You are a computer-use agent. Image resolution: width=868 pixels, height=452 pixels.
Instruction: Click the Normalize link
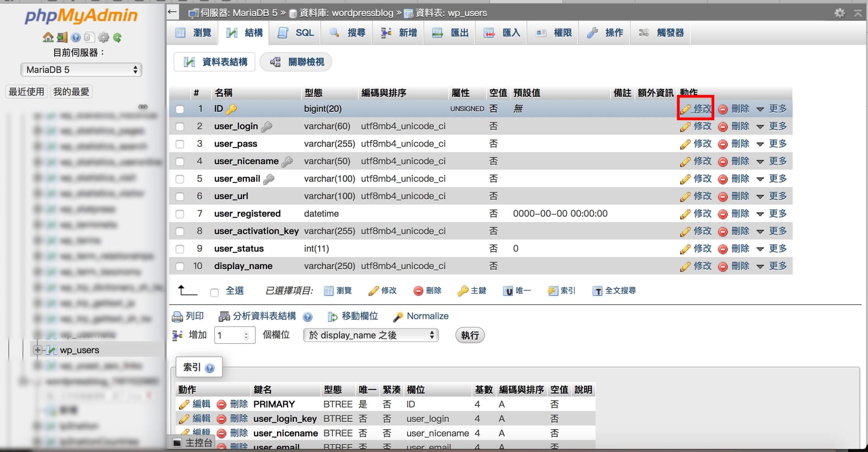[427, 316]
